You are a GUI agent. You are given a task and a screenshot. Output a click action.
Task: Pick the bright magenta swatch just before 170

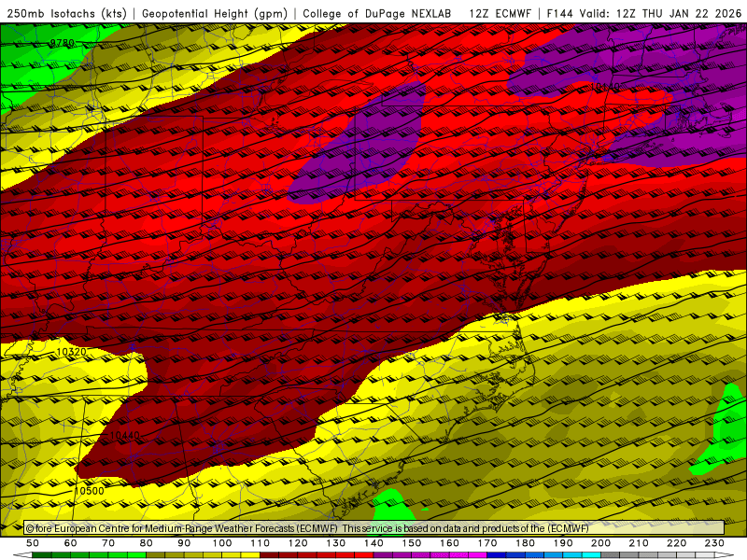coord(477,555)
